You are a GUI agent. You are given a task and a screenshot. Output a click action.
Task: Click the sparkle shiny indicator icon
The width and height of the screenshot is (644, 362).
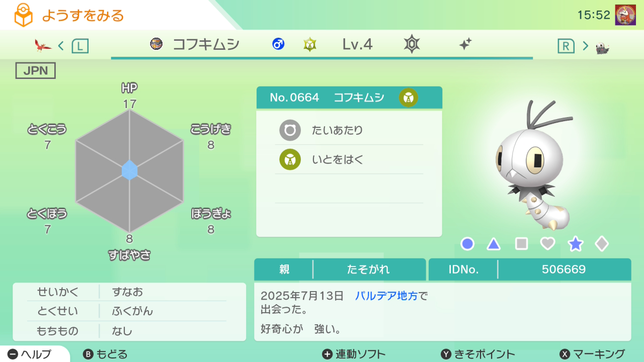coord(465,44)
